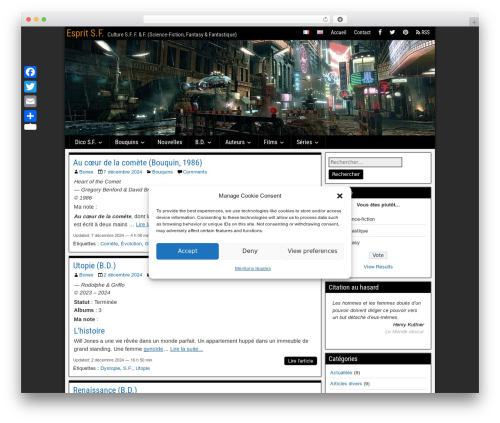Click date 7 décembre 2024
Viewport: 500px width, 423px height.
[122, 172]
